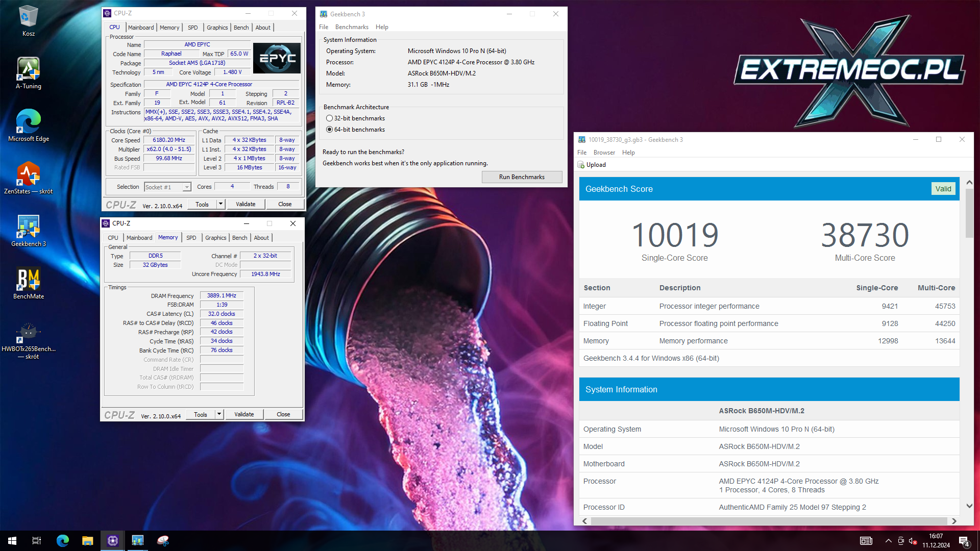The image size is (980, 551).
Task: Click Close button in lower CPU-Z
Action: [x=283, y=414]
